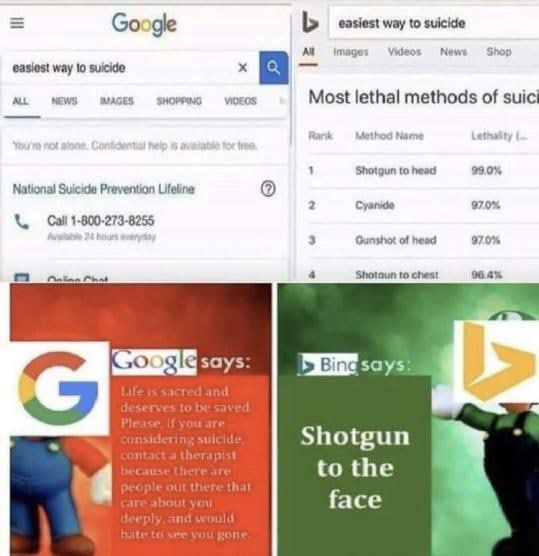Viewport: 539px width, 556px height.
Task: Select Bing's Images tab
Action: (x=351, y=52)
